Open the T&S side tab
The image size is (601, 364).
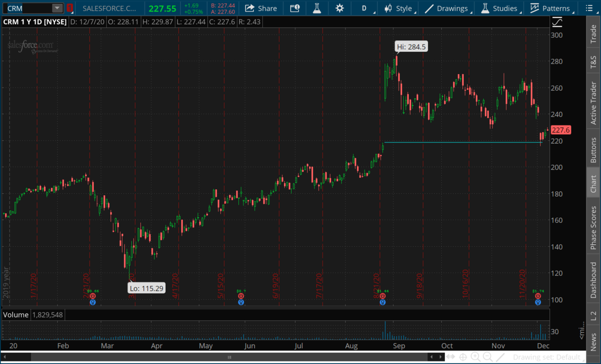pyautogui.click(x=593, y=62)
